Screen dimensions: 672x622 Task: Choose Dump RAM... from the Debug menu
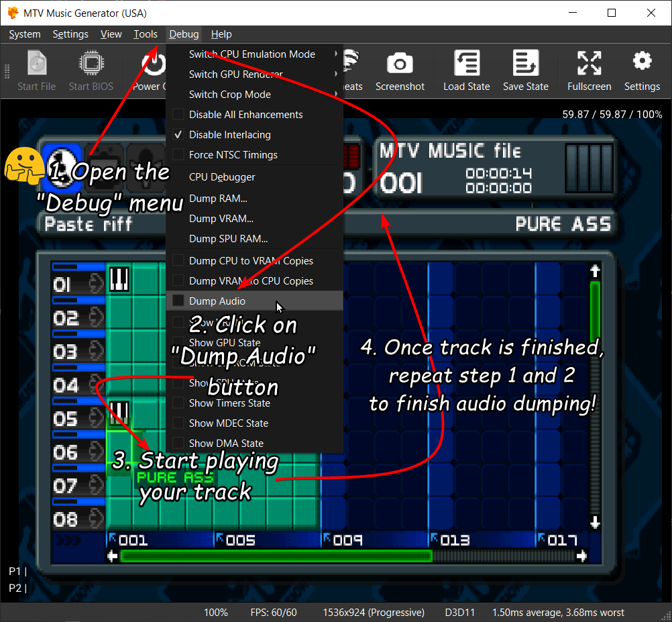click(x=255, y=199)
